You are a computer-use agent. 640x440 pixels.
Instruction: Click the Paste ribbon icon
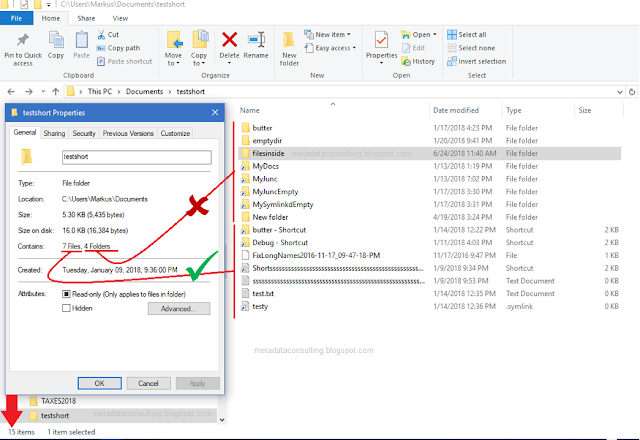click(82, 40)
